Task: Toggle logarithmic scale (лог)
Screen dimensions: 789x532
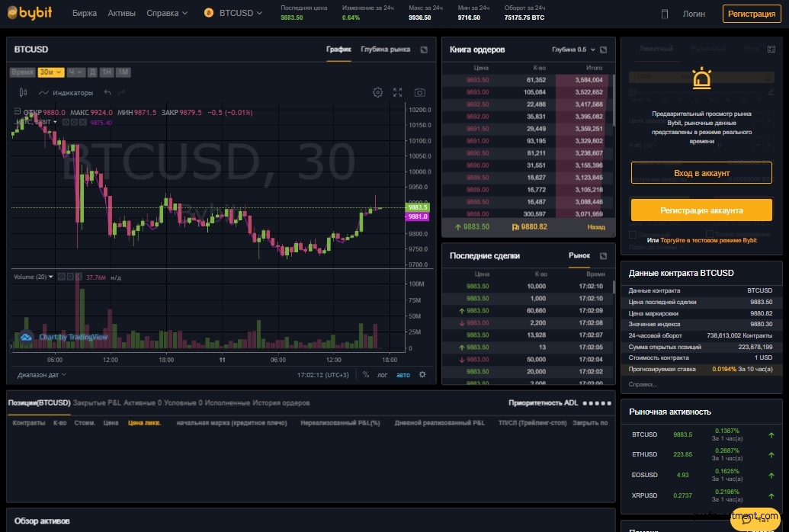Action: pos(383,375)
